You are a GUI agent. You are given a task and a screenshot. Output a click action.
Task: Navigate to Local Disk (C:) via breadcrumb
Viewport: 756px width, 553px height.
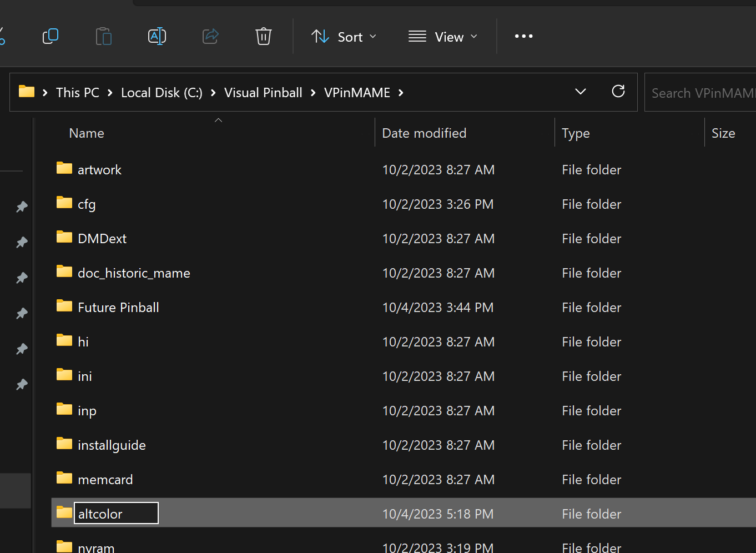[x=162, y=92]
